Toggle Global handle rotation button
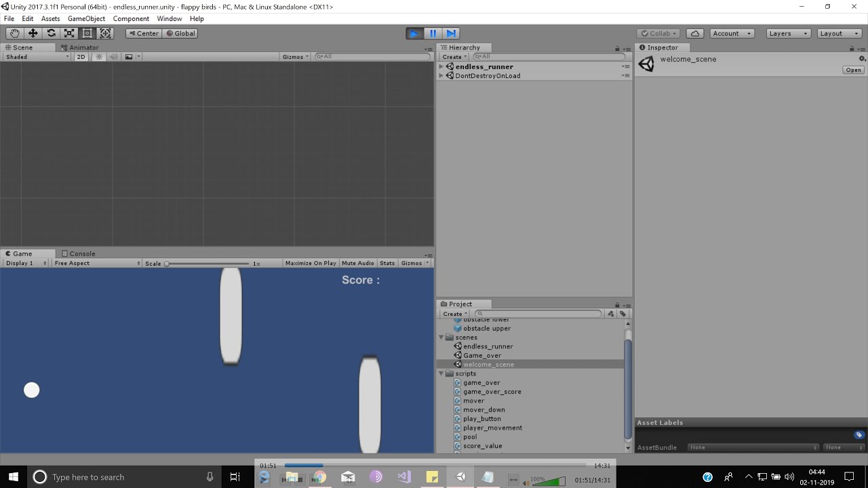The width and height of the screenshot is (868, 488). [x=180, y=33]
